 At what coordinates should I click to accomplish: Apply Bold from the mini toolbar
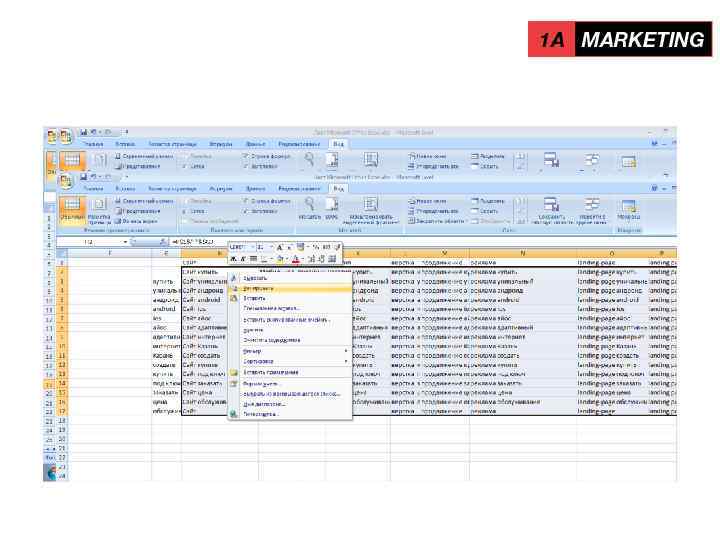tap(234, 259)
